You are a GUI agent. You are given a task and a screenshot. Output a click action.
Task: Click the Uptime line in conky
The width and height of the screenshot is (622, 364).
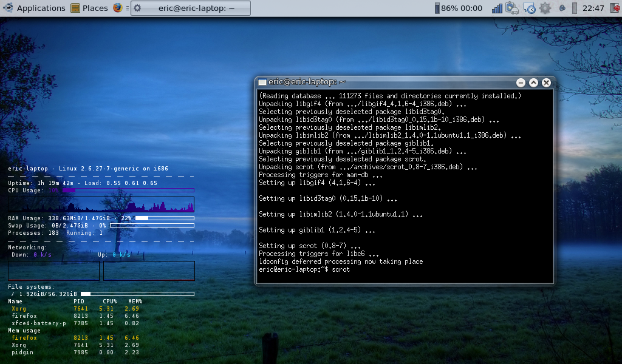click(x=83, y=183)
